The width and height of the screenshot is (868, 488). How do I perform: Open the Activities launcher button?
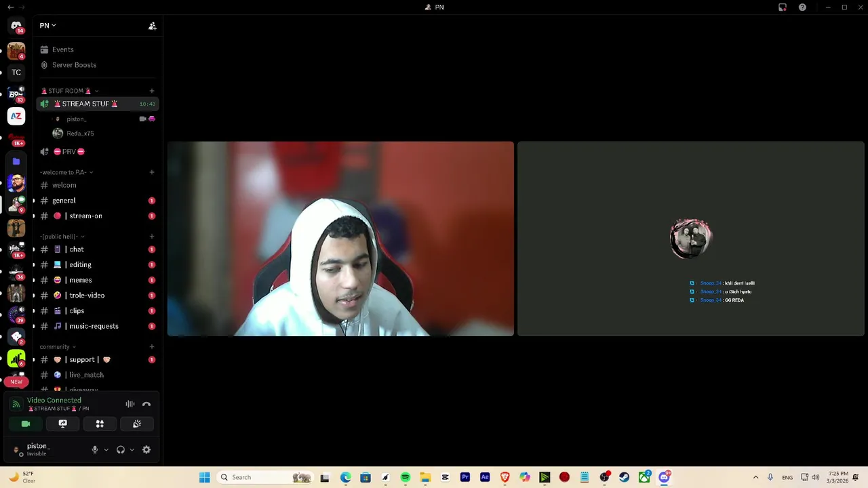(x=100, y=424)
